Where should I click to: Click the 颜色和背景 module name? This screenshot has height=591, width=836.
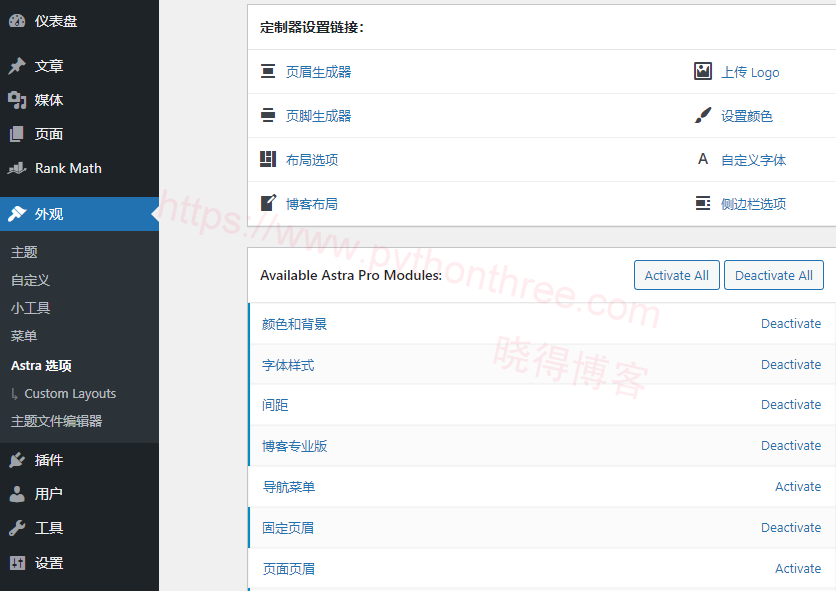[294, 324]
